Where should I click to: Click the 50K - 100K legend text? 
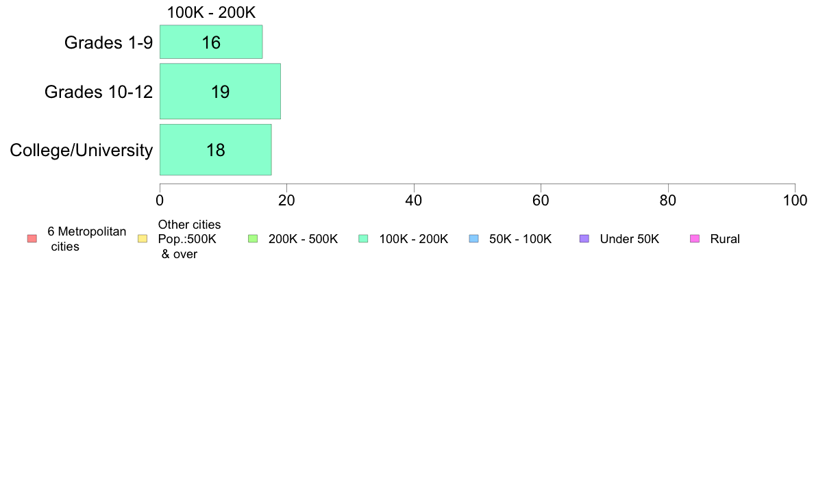pos(520,239)
